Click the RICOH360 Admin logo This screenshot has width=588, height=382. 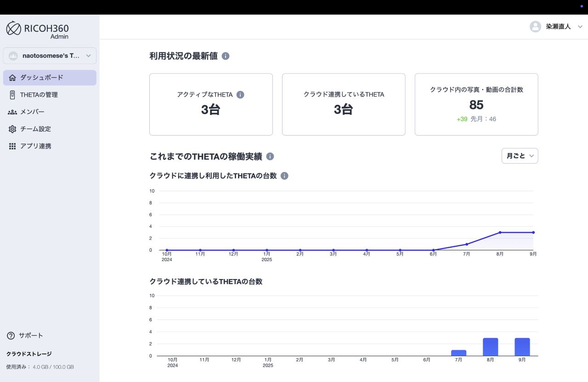37,29
